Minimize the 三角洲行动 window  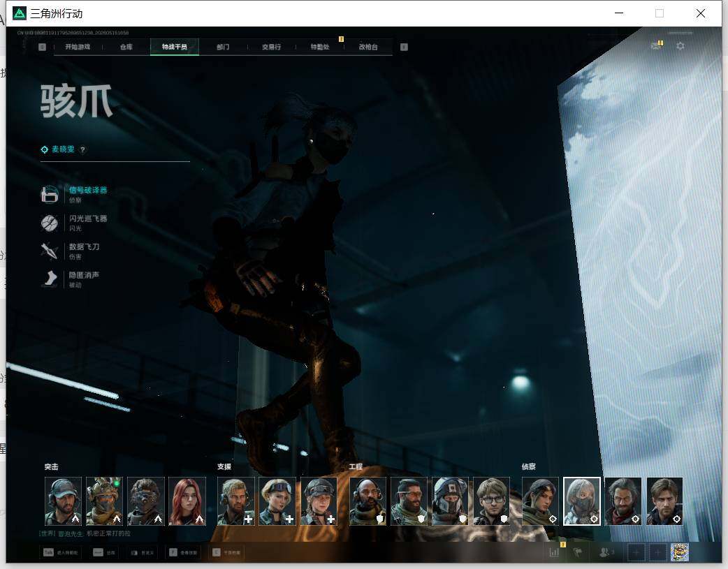pos(619,13)
